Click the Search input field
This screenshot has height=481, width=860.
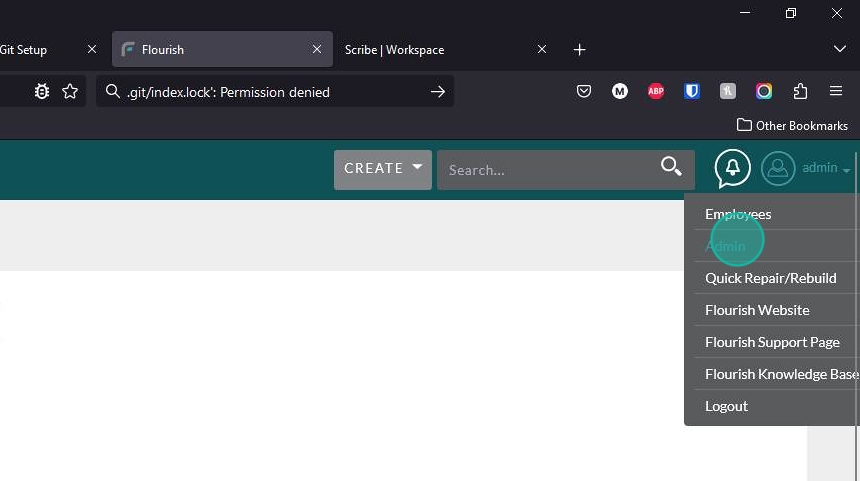pos(545,170)
